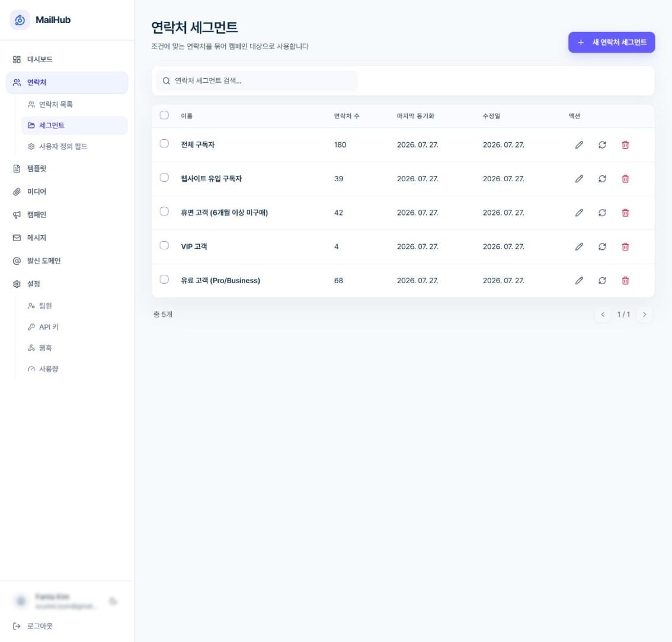This screenshot has height=642, width=672.
Task: Refresh the 유료 고객 (Pro/Business) segment
Action: pyautogui.click(x=602, y=281)
